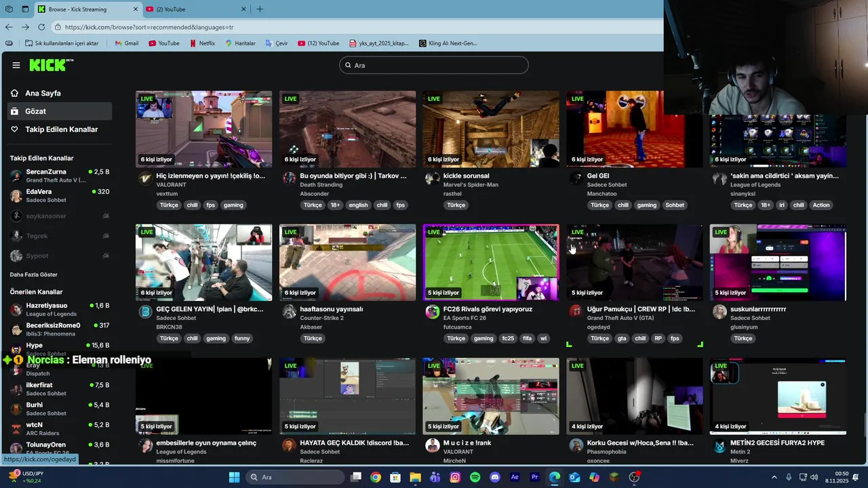Viewport: 868px width, 488px height.
Task: Click the 'english' tag under Absconder stream
Action: click(358, 205)
